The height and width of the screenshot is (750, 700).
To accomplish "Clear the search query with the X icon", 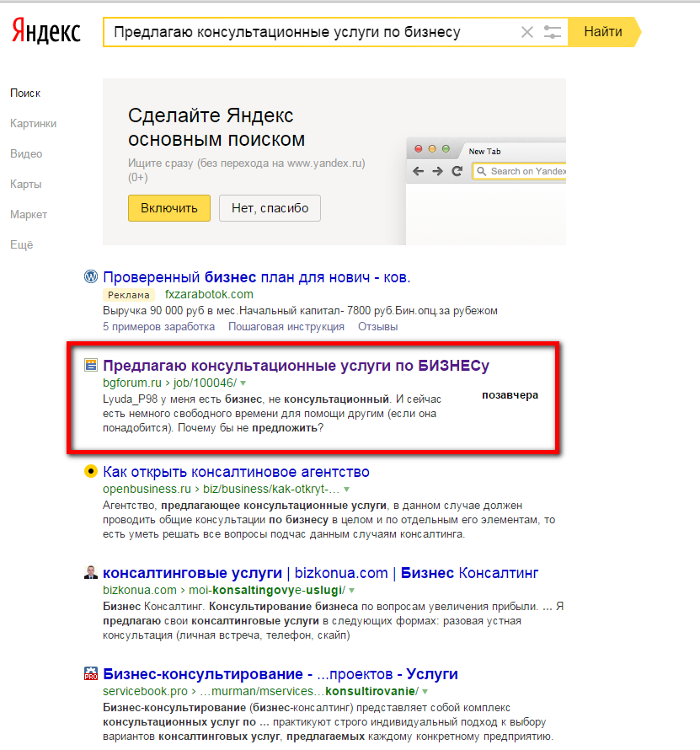I will pos(527,32).
